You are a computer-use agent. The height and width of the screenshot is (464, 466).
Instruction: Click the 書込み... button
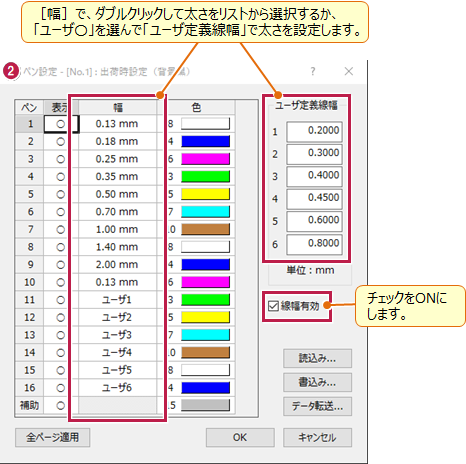(x=317, y=382)
